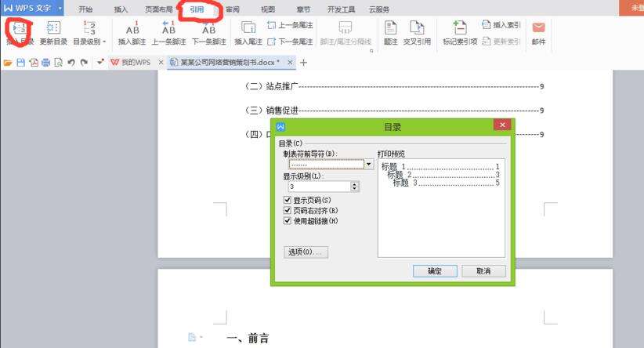Screen dimensions: 644x348
Task: Click the open folder icon in quick toolbar
Action: (x=7, y=63)
